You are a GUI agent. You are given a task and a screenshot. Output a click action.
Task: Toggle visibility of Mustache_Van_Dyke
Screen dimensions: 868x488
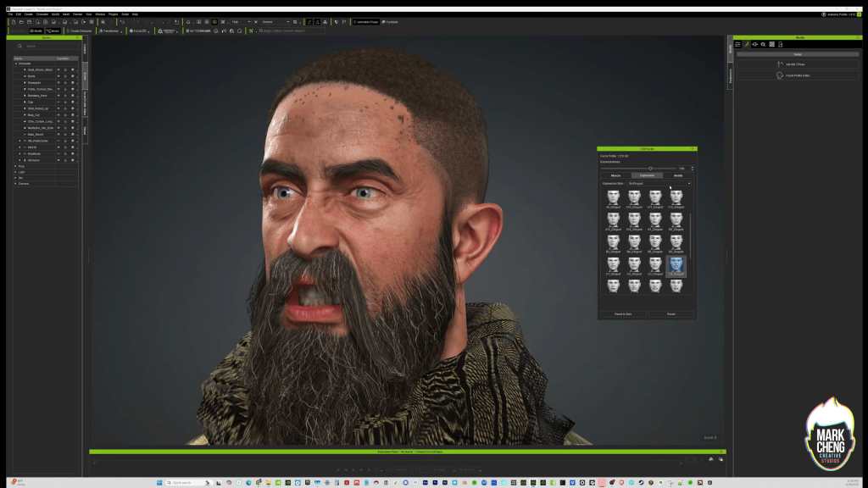[58, 128]
